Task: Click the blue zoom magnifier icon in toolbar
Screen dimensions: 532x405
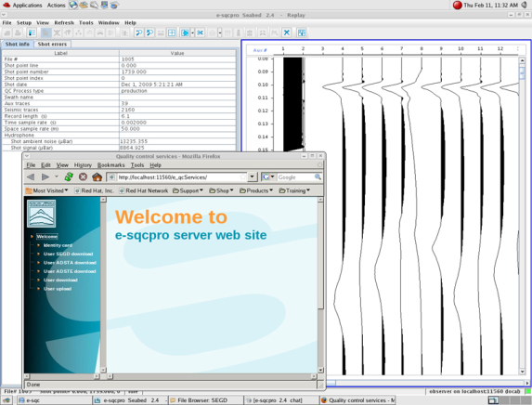Action: (x=138, y=33)
